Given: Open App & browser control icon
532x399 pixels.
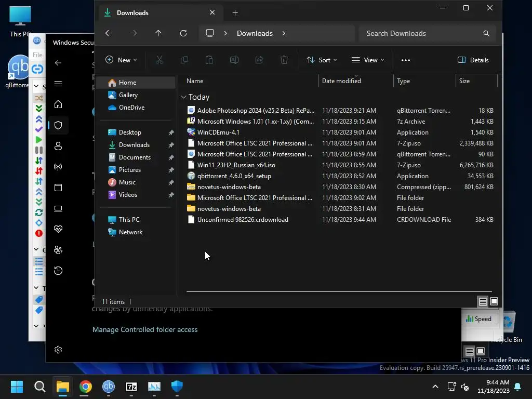Looking at the screenshot, I should click(x=58, y=188).
